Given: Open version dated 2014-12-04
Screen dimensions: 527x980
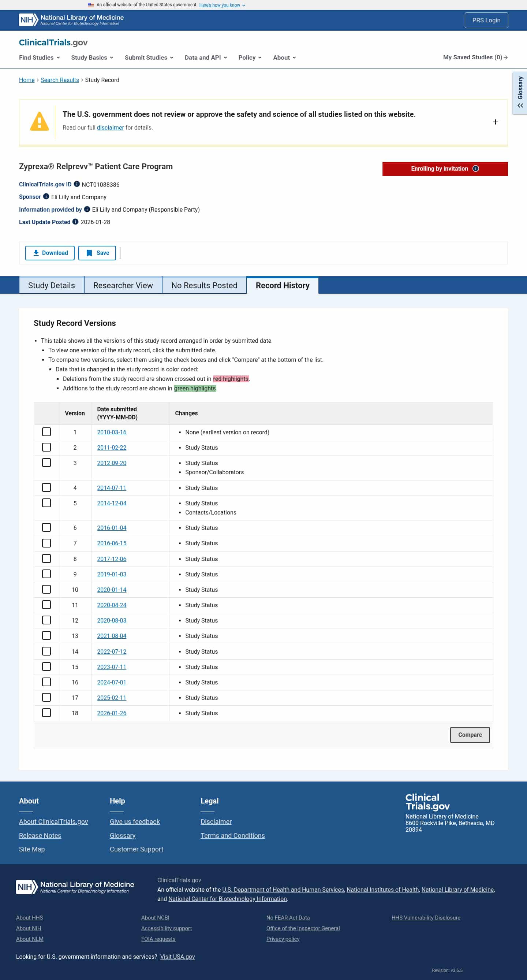Looking at the screenshot, I should [112, 503].
